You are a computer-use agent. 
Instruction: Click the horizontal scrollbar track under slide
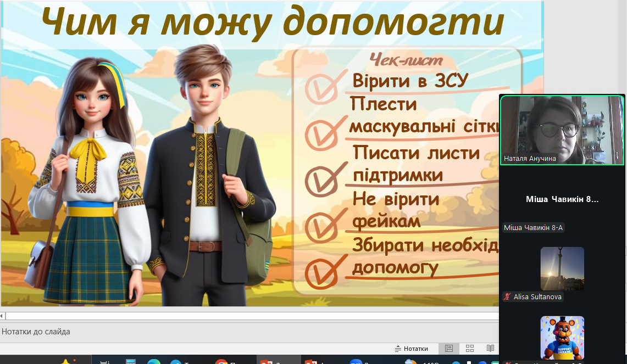[247, 316]
